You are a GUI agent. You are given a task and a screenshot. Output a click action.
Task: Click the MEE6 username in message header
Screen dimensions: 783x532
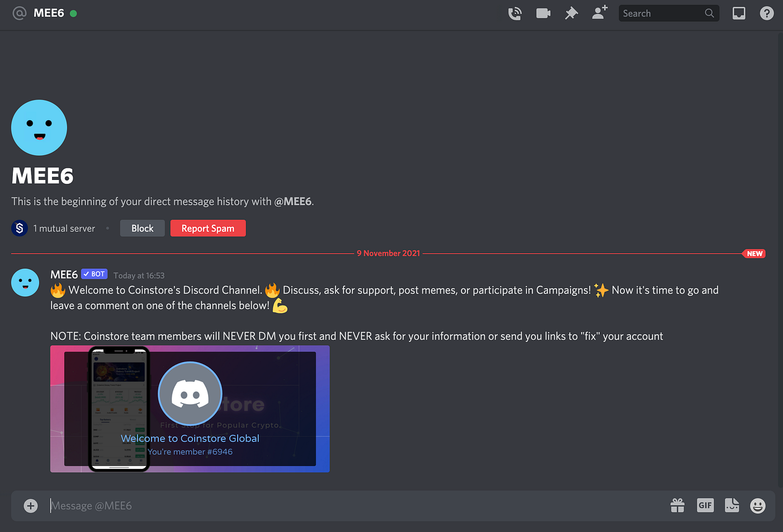pos(64,274)
